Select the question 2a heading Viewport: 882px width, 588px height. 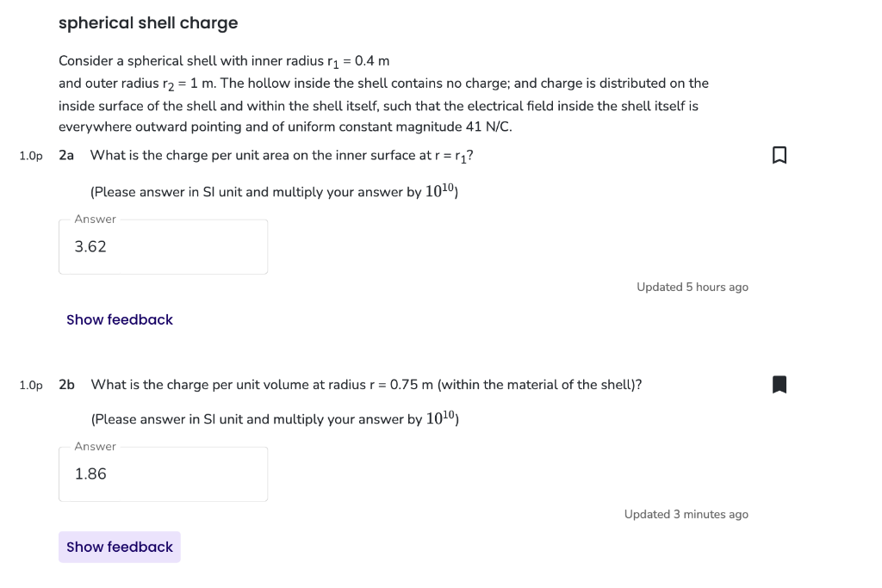tap(66, 155)
